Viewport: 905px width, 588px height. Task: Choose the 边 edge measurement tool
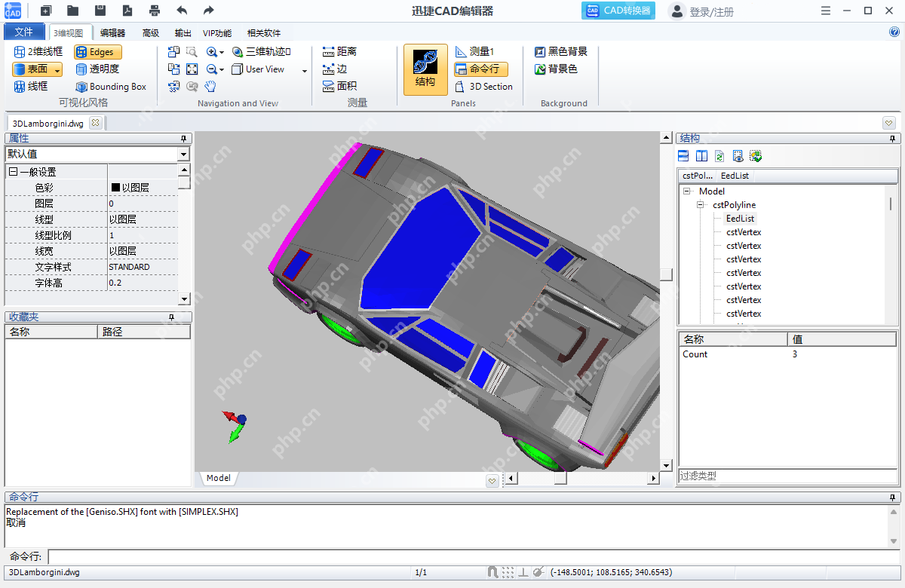pyautogui.click(x=335, y=69)
